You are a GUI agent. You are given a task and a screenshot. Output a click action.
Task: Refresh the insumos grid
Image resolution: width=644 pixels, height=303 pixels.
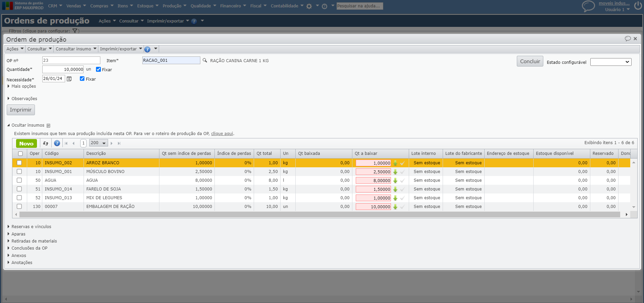[46, 143]
